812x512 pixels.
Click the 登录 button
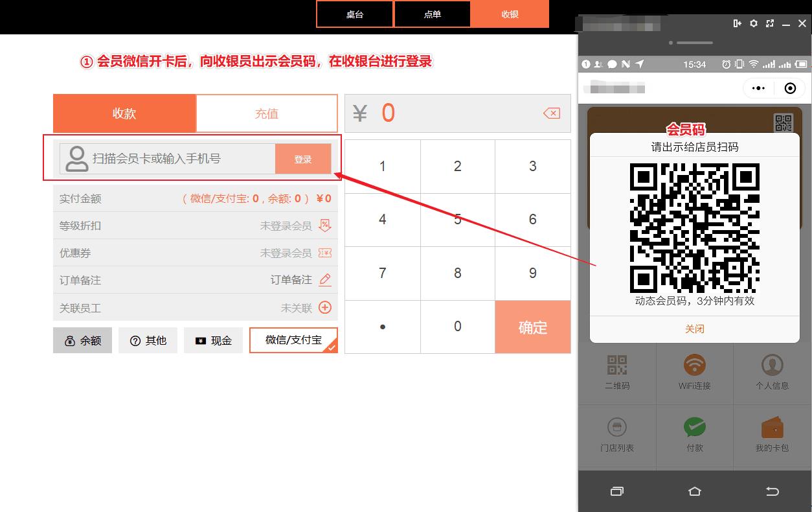pos(303,159)
